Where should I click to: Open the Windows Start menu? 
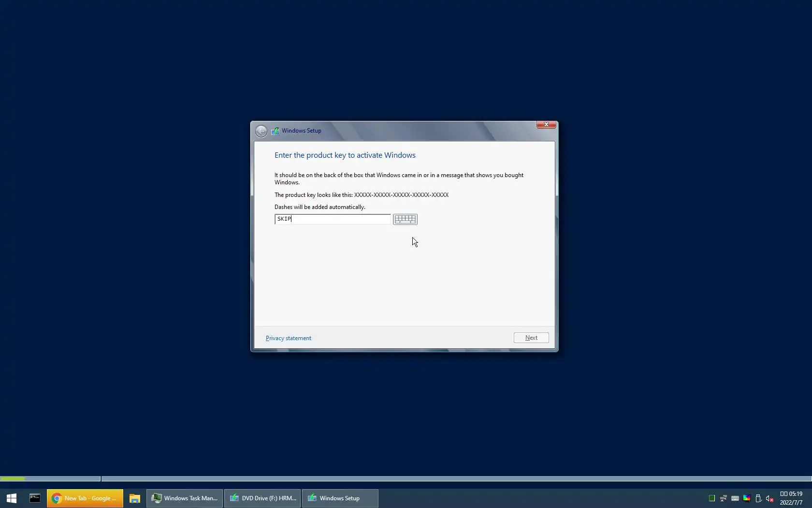pyautogui.click(x=12, y=498)
